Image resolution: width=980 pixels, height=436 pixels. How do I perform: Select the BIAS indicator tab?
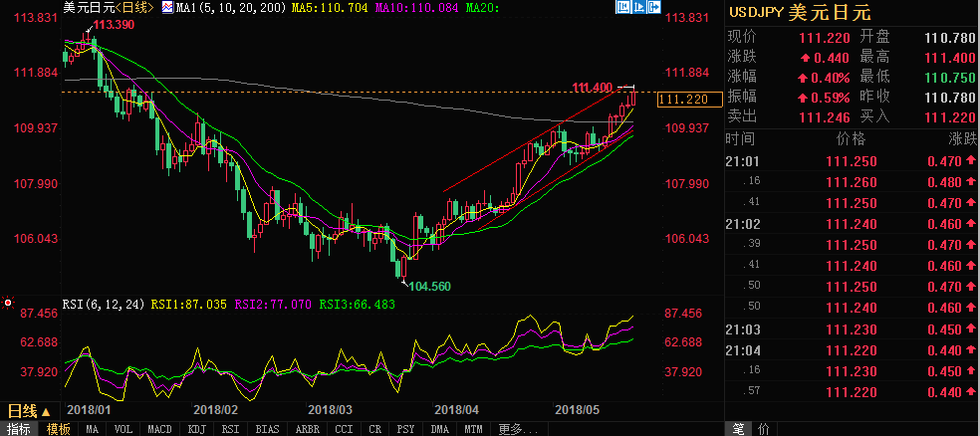(x=269, y=429)
